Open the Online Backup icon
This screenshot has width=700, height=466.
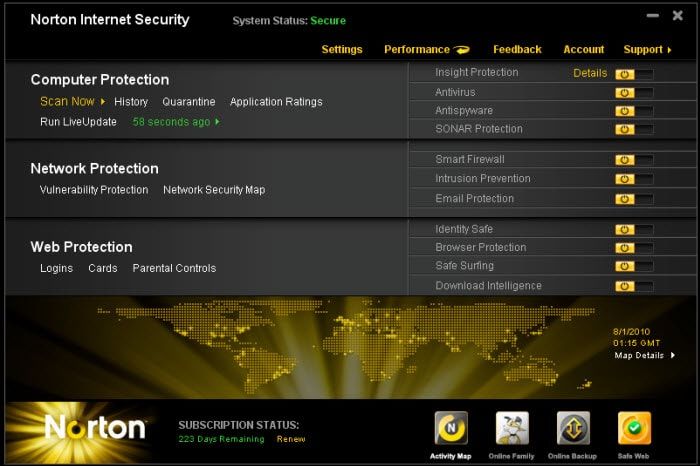[x=573, y=428]
